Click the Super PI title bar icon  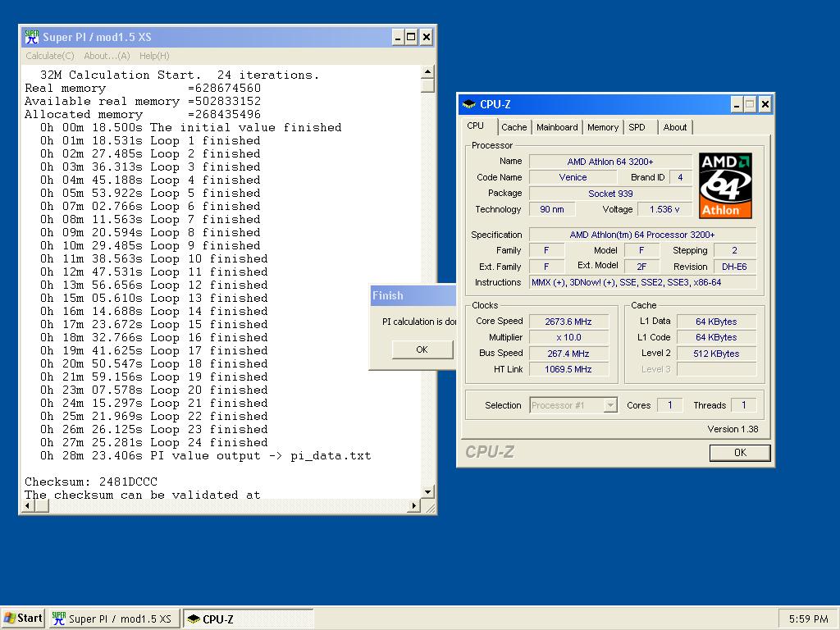(32, 37)
